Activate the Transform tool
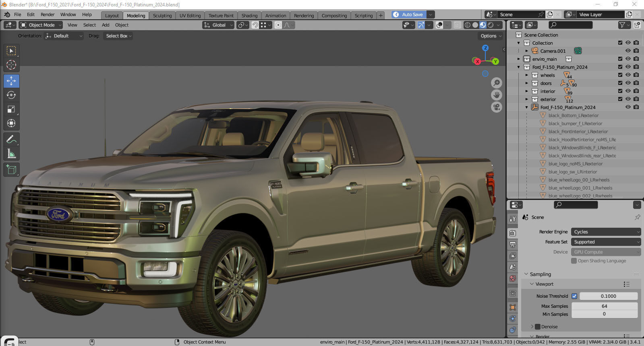This screenshot has height=346, width=644. pyautogui.click(x=11, y=123)
